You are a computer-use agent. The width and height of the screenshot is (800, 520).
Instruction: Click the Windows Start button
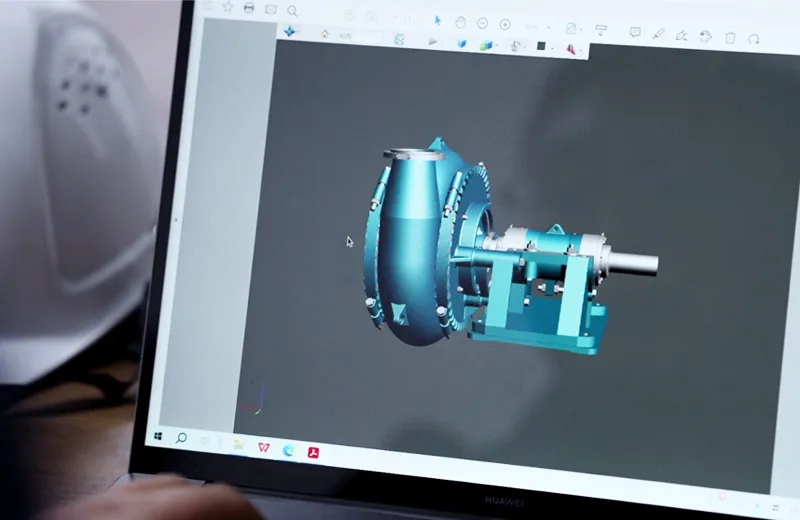(x=158, y=436)
